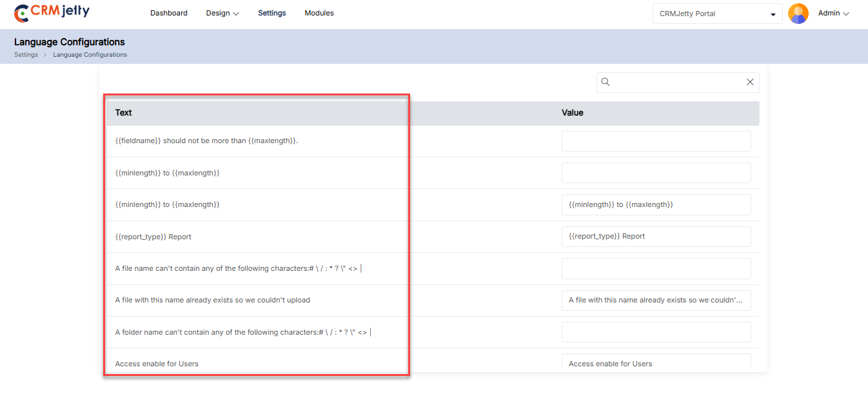Click the search magnifier icon

pos(606,82)
